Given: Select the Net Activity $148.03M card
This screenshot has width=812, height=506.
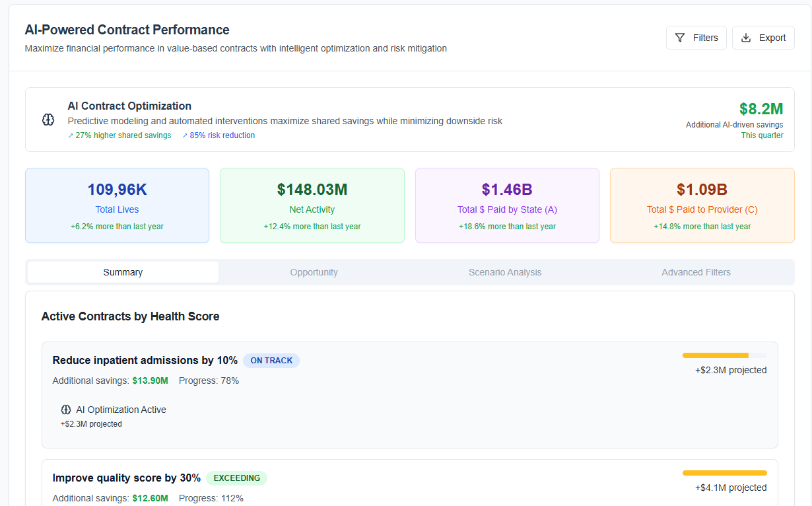Looking at the screenshot, I should coord(312,205).
